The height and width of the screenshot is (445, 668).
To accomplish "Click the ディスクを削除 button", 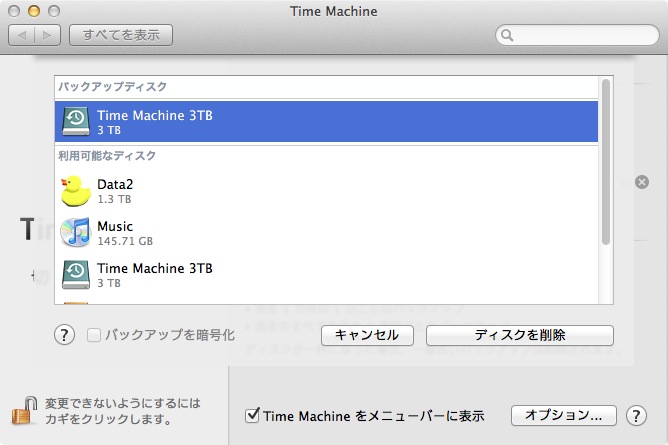I will [520, 335].
